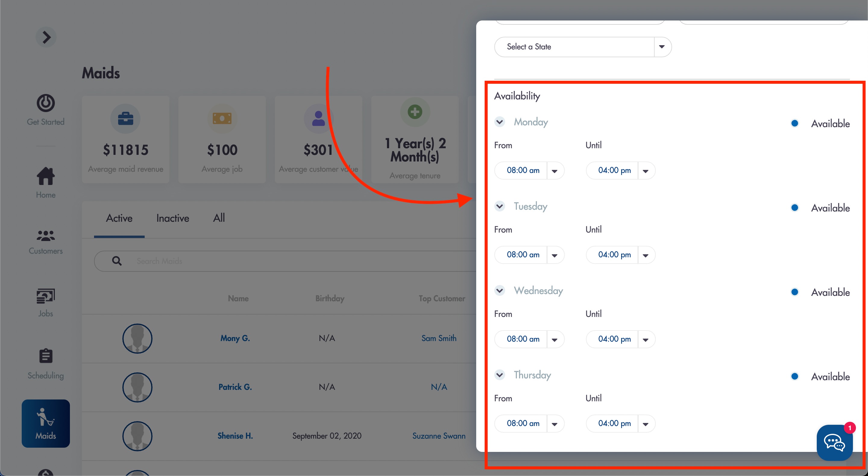Open the Jobs section icon
Screen dimensions: 868x476
[46, 296]
